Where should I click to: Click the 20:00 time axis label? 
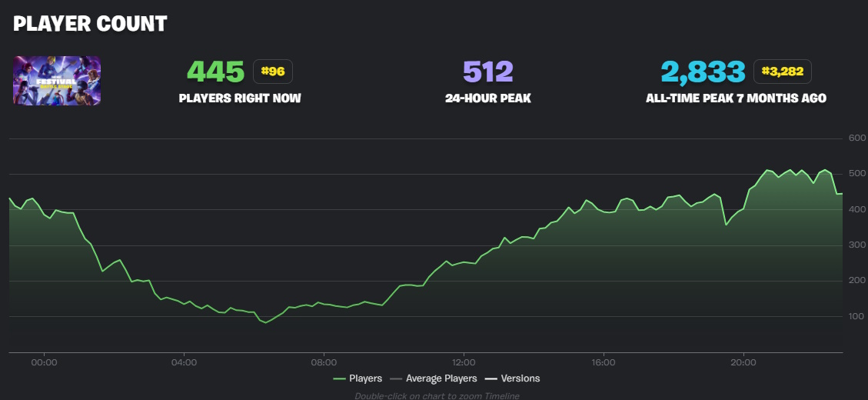pos(743,362)
